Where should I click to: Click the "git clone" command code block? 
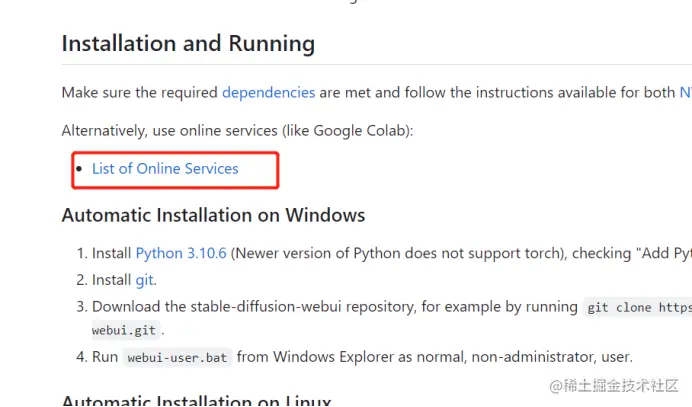click(x=638, y=307)
